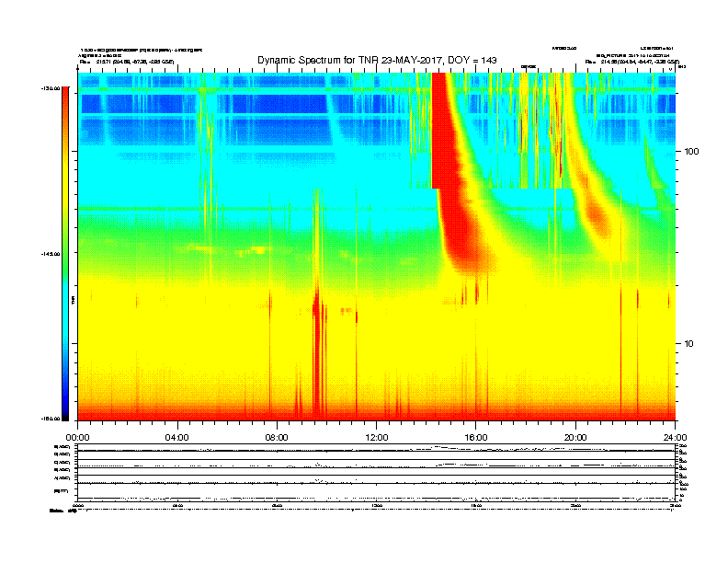
Task: Click the -145.00 color scale label
Action: [x=51, y=254]
